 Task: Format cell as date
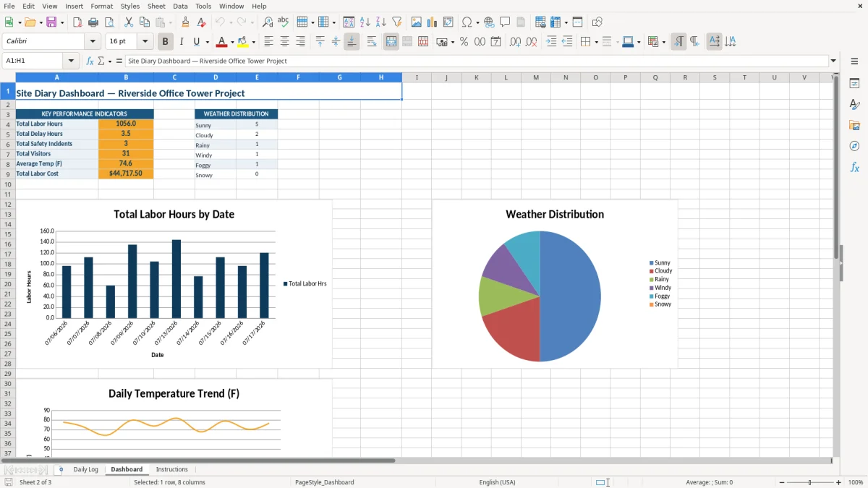point(496,42)
